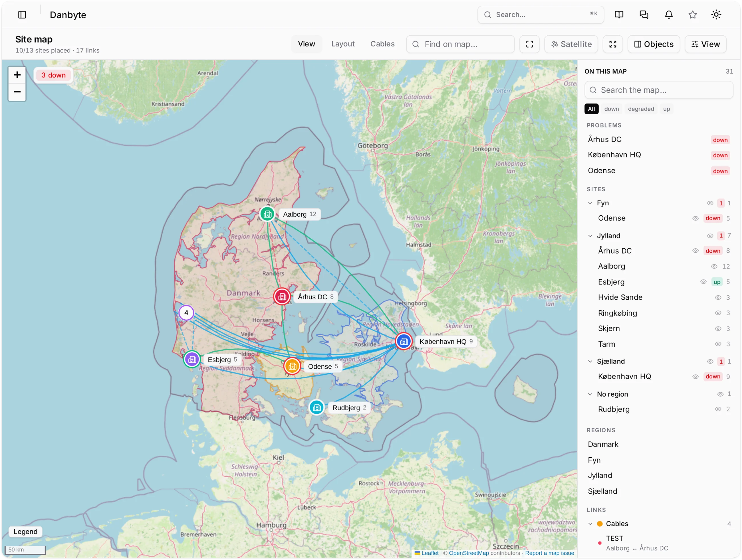Select the Esbjerg site marker
Screen dimensions: 742x560
click(192, 360)
